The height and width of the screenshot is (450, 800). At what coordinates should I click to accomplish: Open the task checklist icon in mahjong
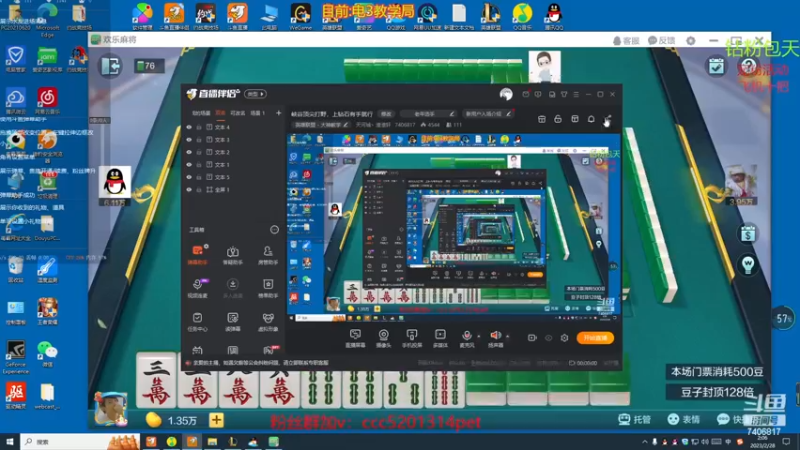[x=716, y=66]
